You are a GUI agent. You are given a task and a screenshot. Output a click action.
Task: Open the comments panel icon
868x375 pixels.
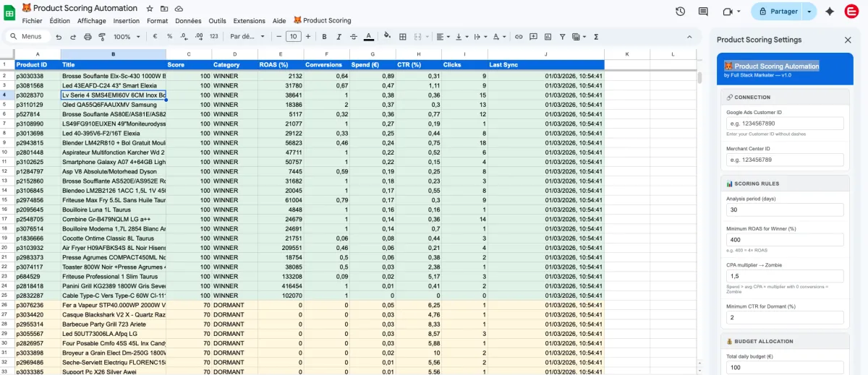(703, 12)
